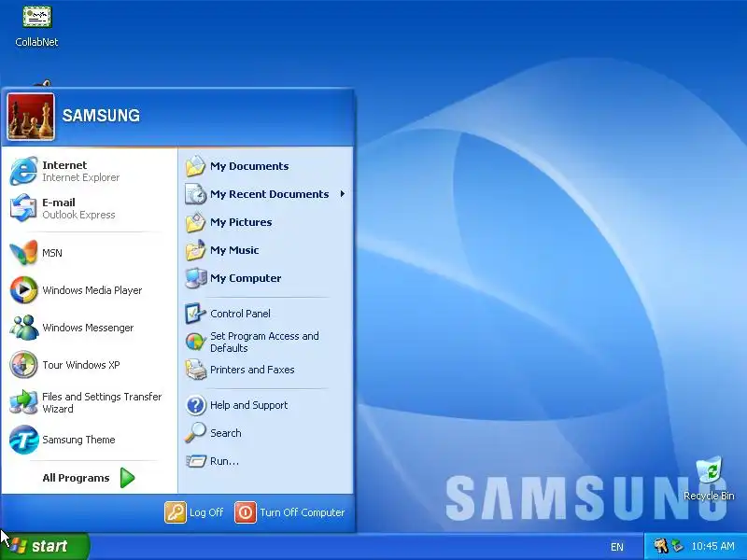Expand All Programs green arrow
The height and width of the screenshot is (560, 747).
click(x=127, y=478)
